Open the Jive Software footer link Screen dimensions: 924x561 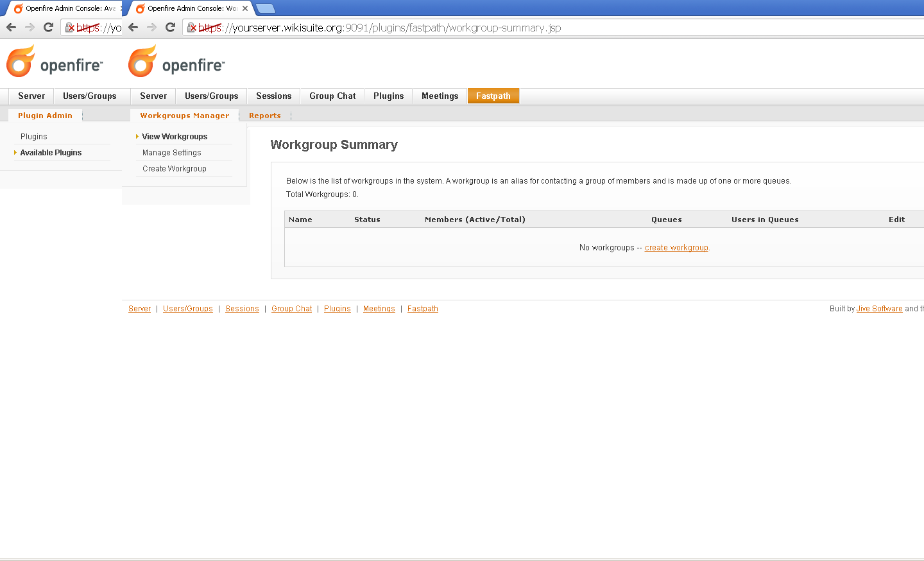coord(879,309)
